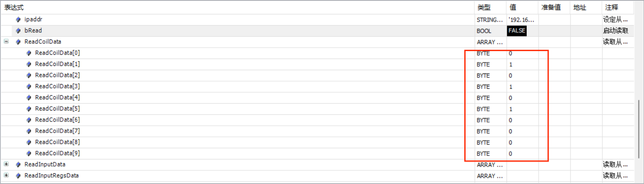Click the icon next to ReadCoilData[0]

point(29,53)
